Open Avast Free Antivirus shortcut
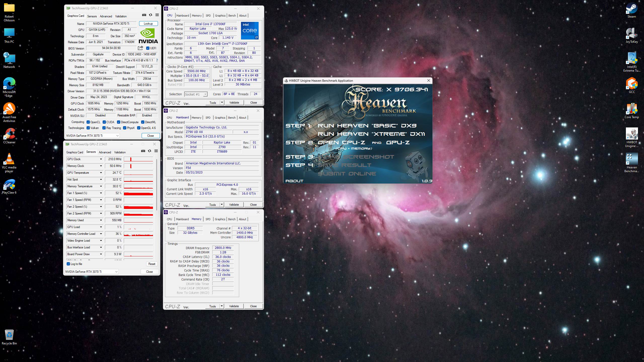 pos(9,113)
